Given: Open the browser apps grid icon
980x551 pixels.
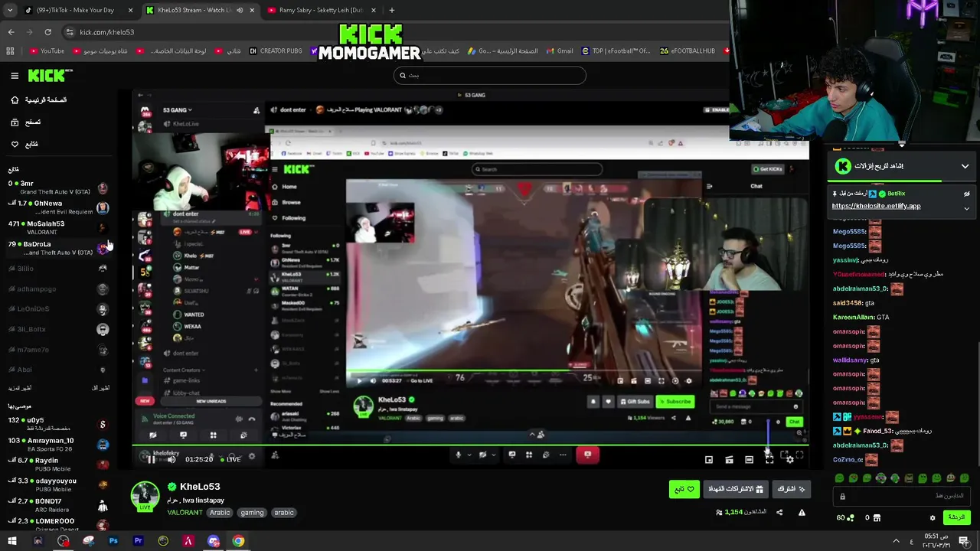Looking at the screenshot, I should click(x=10, y=51).
